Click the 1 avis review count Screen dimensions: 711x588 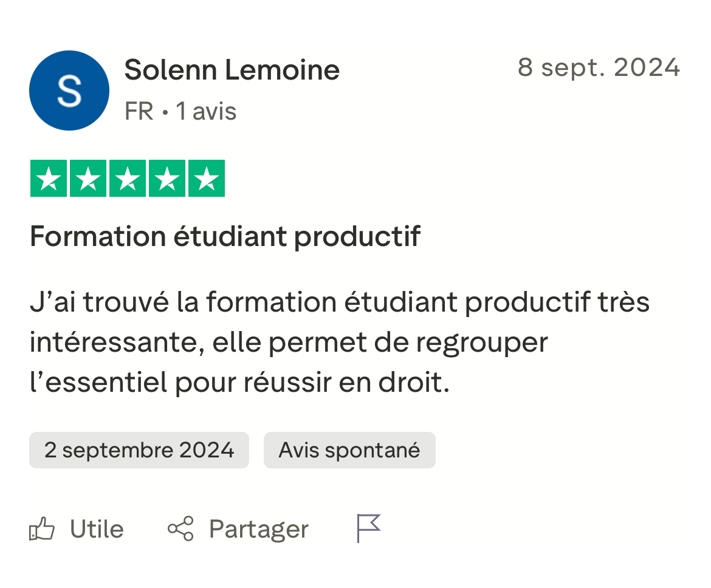tap(207, 111)
